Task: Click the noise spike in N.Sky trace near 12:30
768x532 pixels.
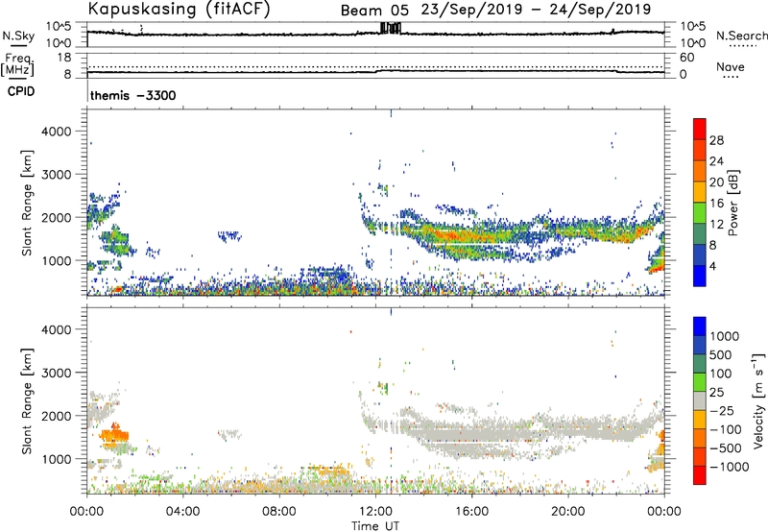Action: pos(391,28)
